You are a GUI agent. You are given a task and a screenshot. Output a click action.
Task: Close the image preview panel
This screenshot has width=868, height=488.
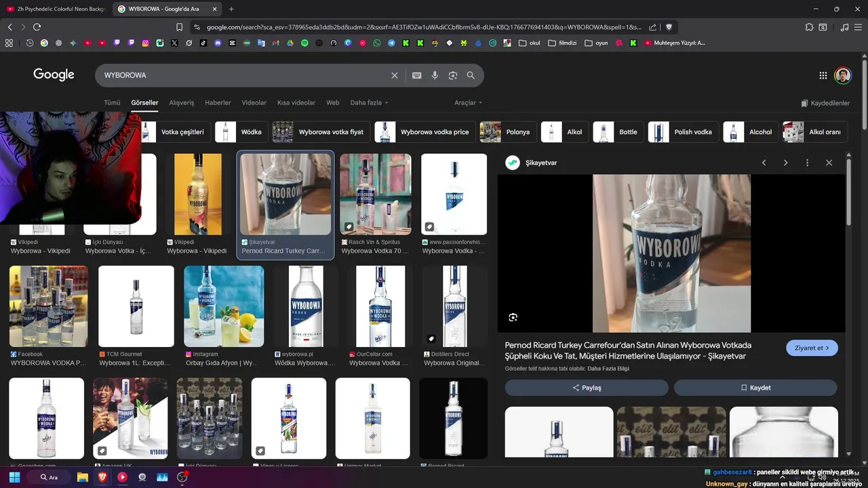coord(829,163)
